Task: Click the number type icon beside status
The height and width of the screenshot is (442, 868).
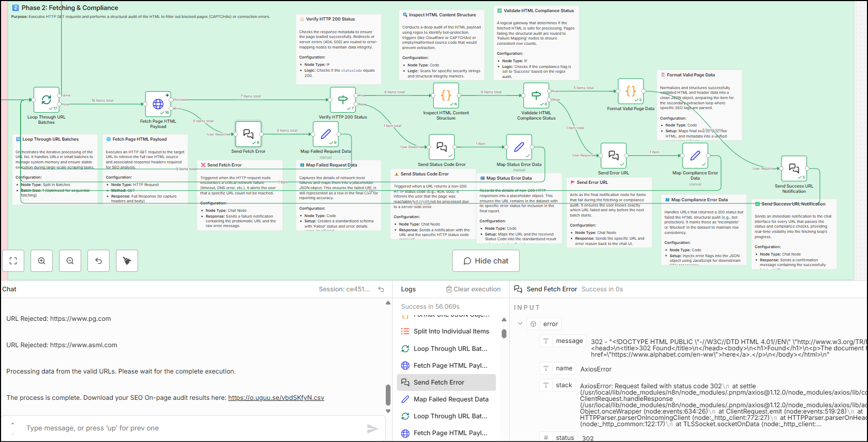Action: 545,437
